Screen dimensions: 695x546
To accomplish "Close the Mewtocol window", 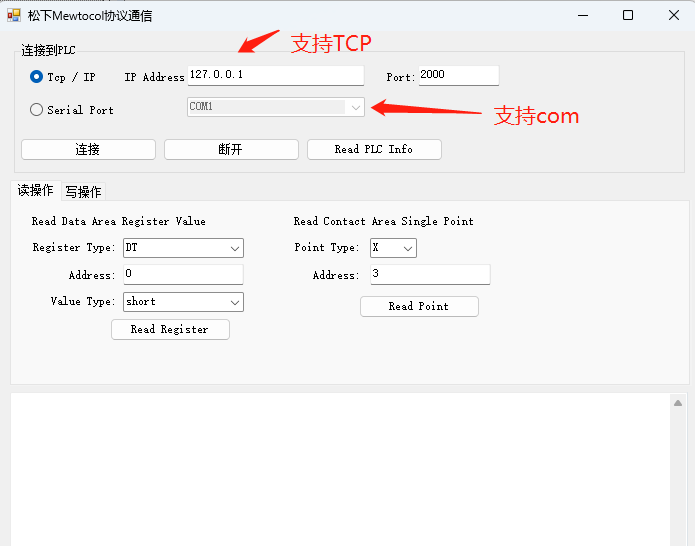I will 674,15.
